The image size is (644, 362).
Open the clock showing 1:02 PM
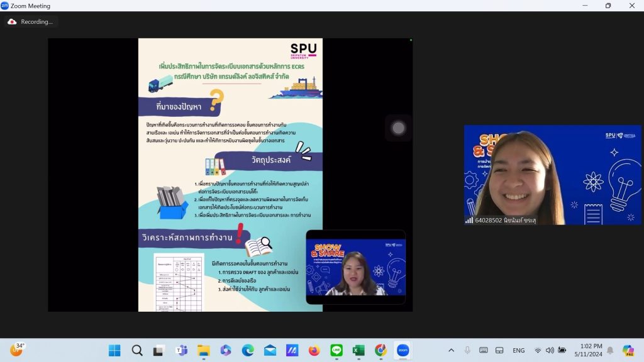point(588,350)
